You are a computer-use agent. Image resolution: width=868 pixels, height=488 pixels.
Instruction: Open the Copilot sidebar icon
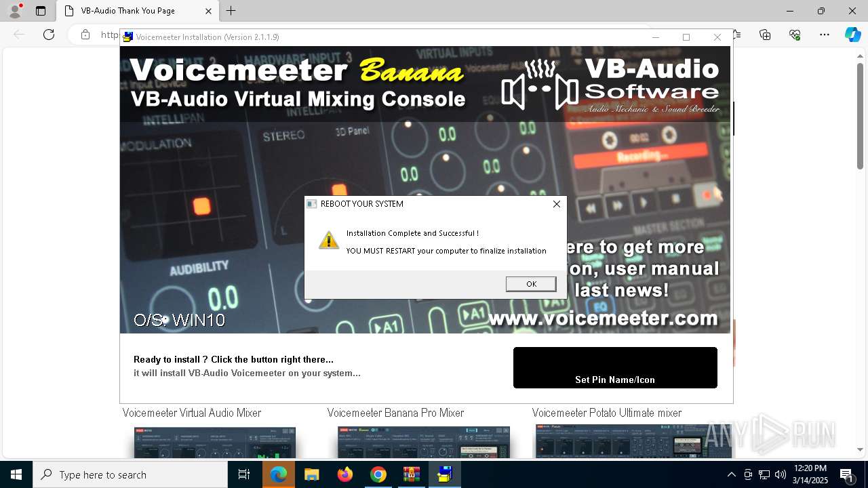(853, 35)
